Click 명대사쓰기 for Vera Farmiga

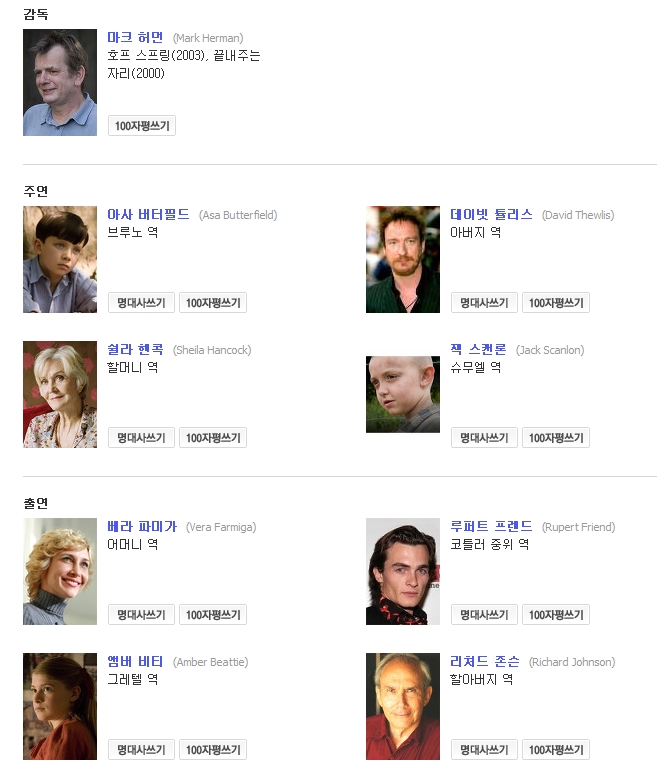142,615
